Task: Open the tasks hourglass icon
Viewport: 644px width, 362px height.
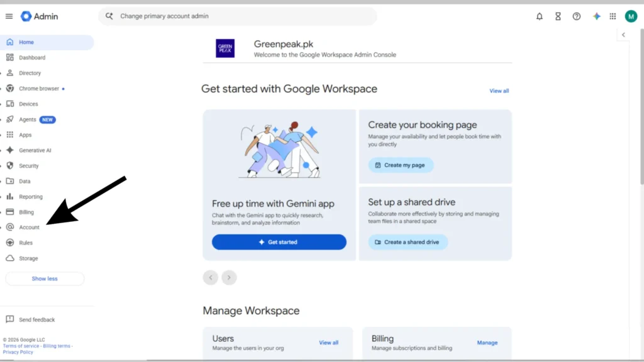Action: pos(558,16)
